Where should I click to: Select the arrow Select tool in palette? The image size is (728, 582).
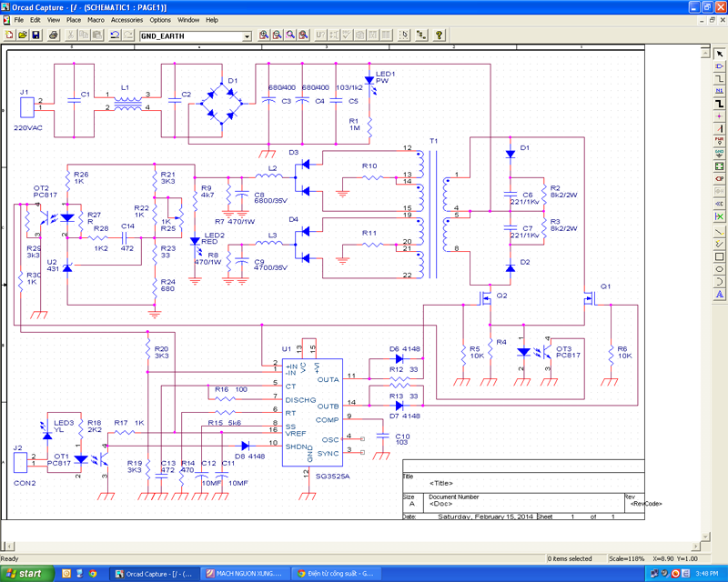coord(719,54)
